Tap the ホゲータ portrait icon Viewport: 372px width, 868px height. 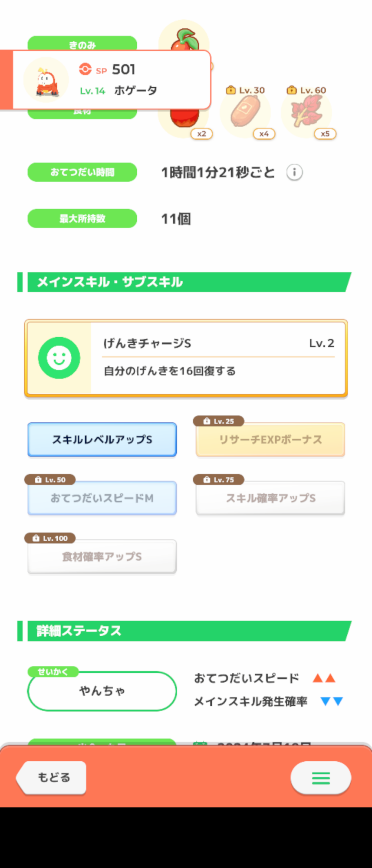pos(46,80)
